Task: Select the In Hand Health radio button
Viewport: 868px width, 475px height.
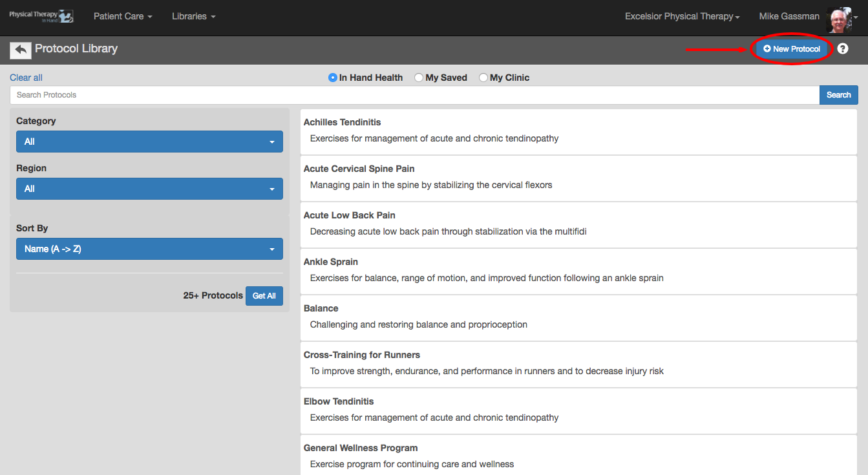Action: [x=333, y=78]
